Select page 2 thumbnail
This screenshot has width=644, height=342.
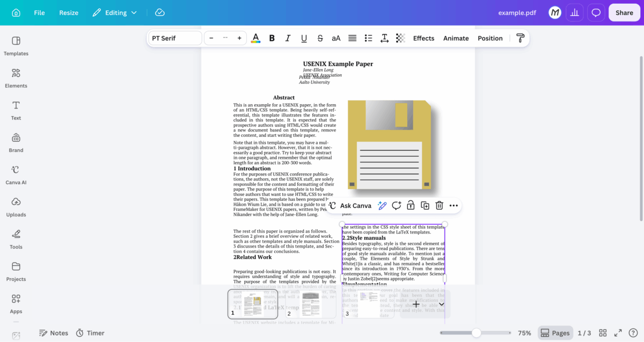click(311, 304)
